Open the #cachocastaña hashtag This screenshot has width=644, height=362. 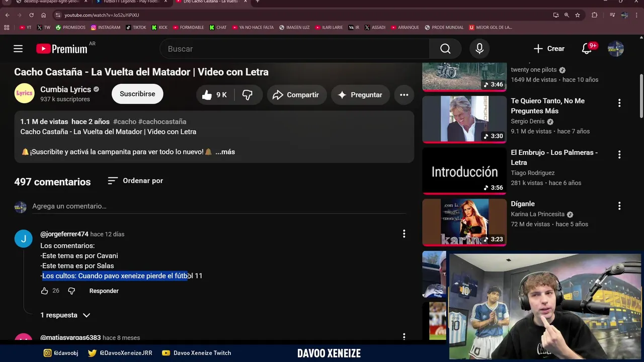point(162,122)
